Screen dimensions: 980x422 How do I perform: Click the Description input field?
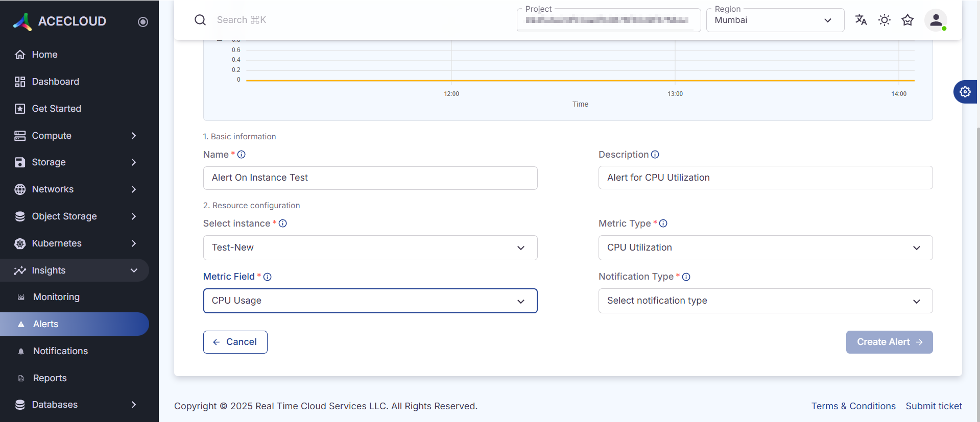(x=765, y=178)
